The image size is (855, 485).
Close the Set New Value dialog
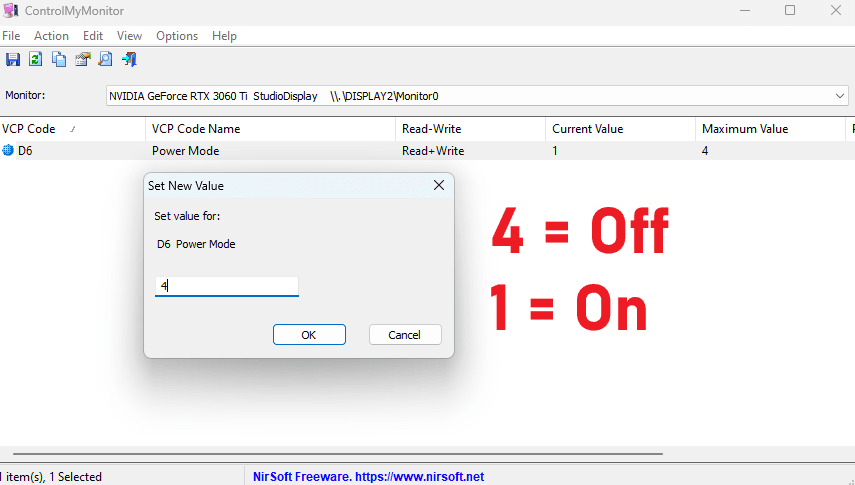(438, 186)
